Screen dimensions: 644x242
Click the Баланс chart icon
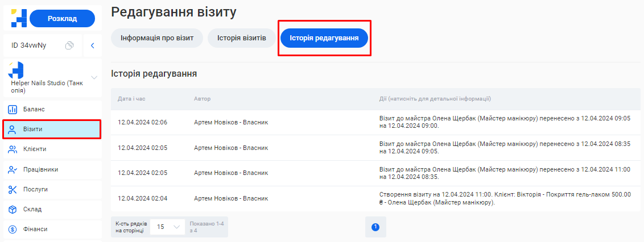pyautogui.click(x=13, y=109)
